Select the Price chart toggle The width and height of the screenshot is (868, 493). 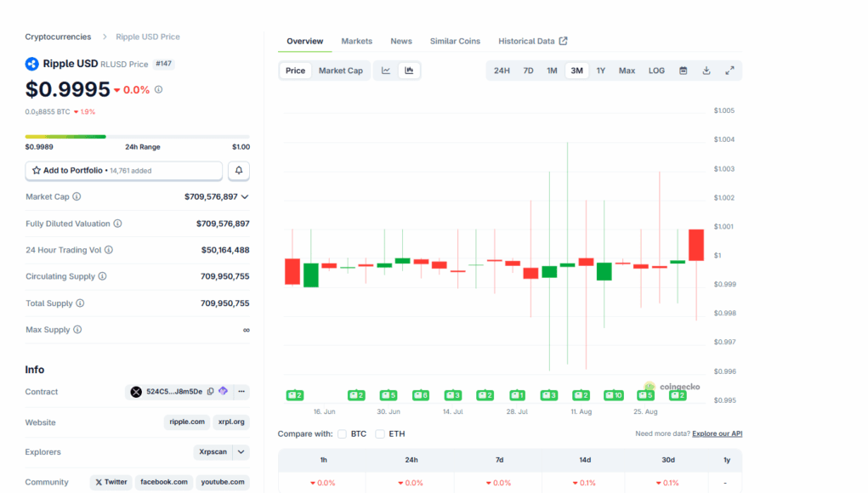point(295,71)
